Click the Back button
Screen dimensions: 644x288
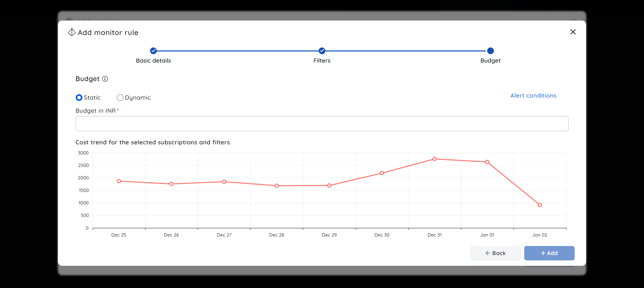click(495, 253)
